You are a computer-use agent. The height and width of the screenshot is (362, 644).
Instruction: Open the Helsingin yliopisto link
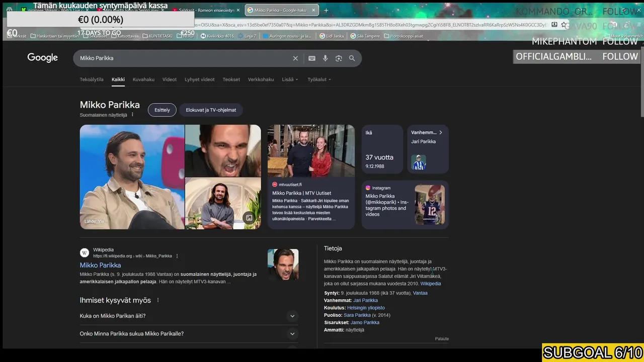tap(366, 308)
